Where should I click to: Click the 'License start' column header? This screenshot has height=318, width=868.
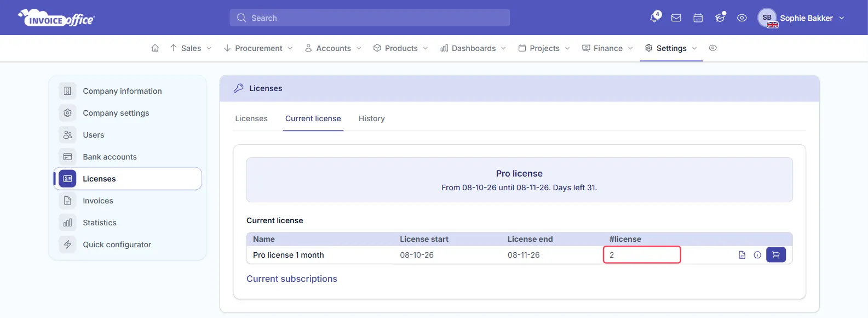[x=424, y=239]
